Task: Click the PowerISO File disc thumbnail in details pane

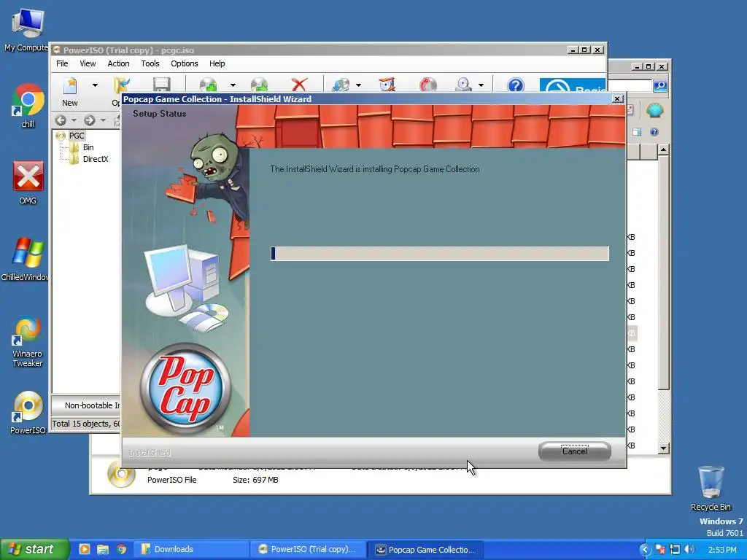Action: point(121,474)
